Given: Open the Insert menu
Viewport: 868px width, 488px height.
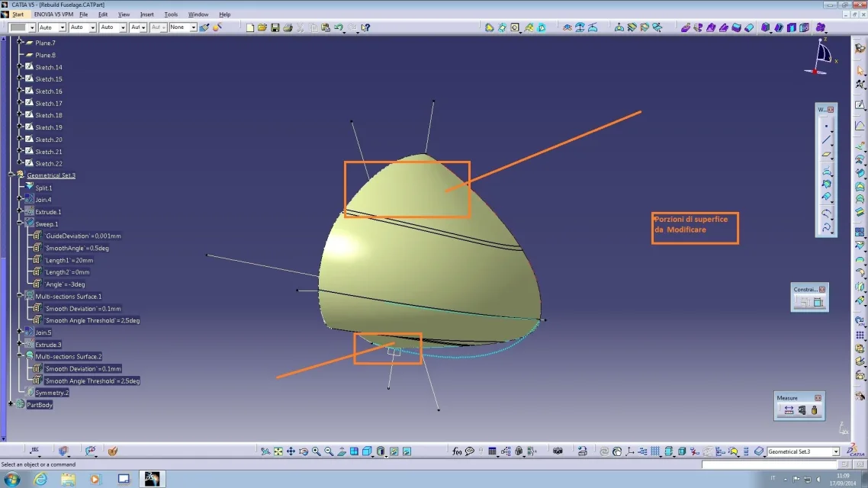Looking at the screenshot, I should pyautogui.click(x=146, y=14).
